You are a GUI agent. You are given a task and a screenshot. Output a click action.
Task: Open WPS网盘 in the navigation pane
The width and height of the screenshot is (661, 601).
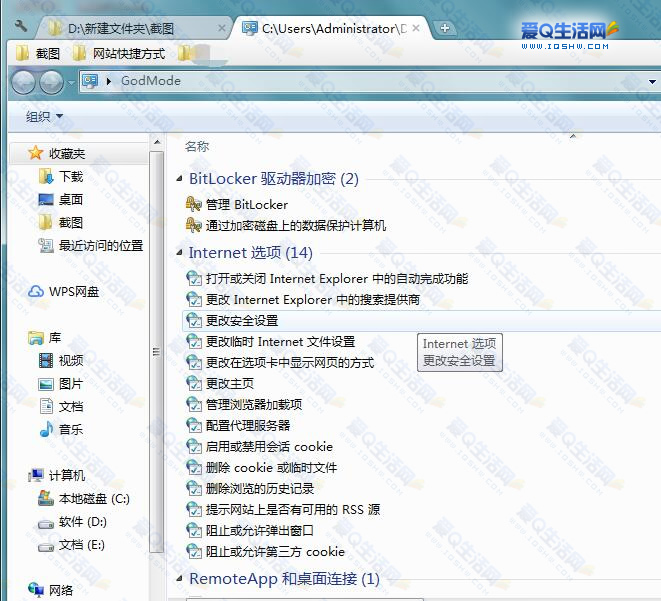coord(63,291)
